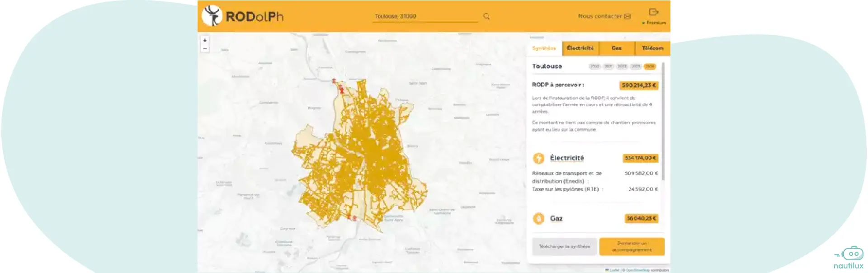Image resolution: width=868 pixels, height=273 pixels.
Task: Select the 2022 year pill
Action: tap(622, 66)
